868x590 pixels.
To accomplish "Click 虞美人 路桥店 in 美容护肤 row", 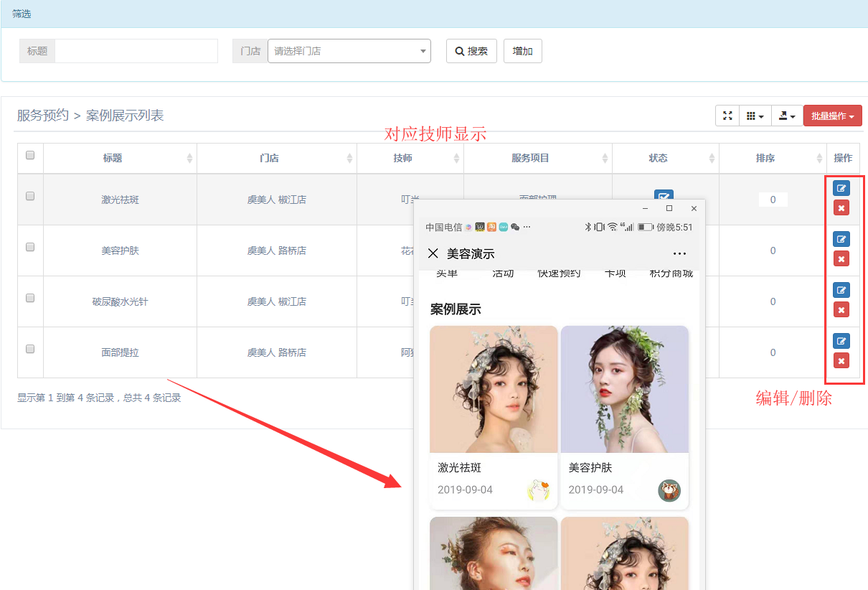I will (277, 250).
